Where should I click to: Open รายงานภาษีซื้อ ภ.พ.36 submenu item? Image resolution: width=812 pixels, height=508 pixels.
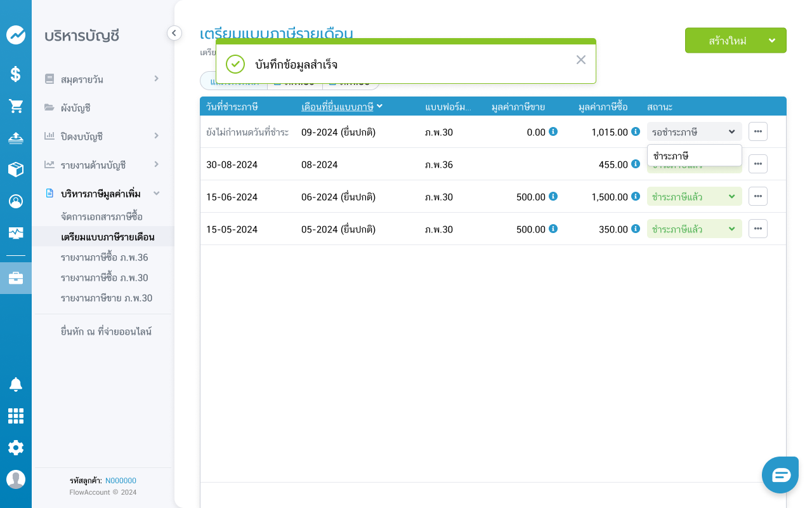pyautogui.click(x=104, y=257)
